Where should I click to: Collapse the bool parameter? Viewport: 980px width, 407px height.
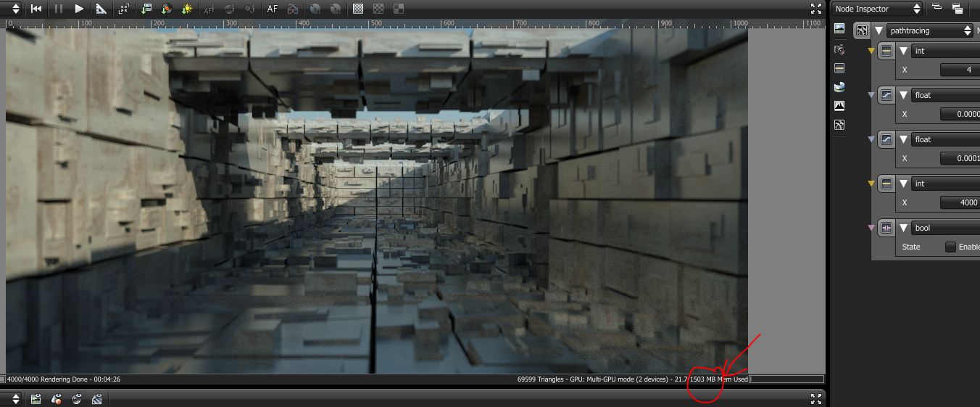coord(904,228)
